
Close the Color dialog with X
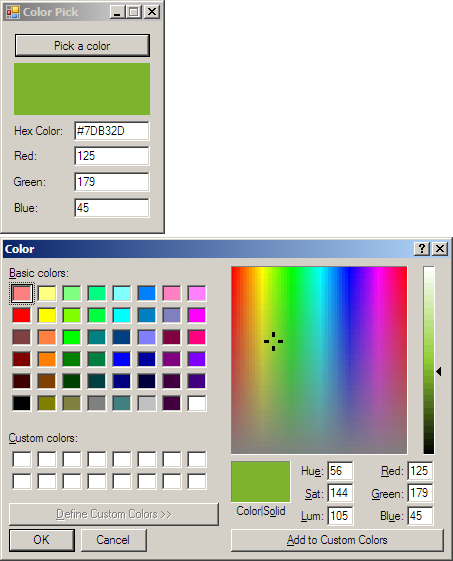(440, 248)
